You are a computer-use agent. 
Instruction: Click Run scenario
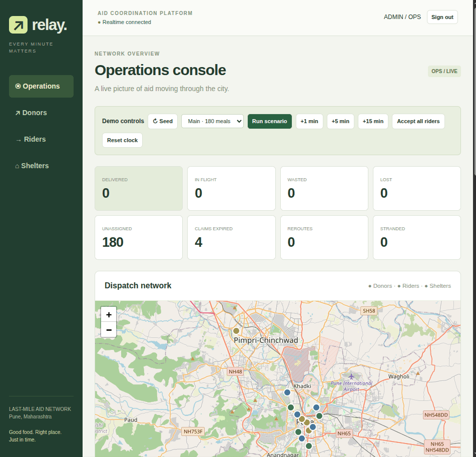[270, 121]
